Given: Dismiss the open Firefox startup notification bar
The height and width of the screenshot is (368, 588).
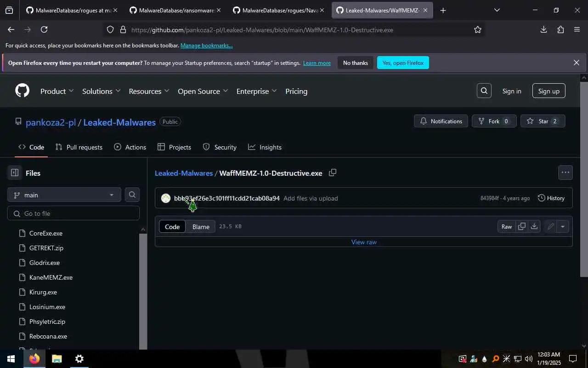Looking at the screenshot, I should coord(577,63).
